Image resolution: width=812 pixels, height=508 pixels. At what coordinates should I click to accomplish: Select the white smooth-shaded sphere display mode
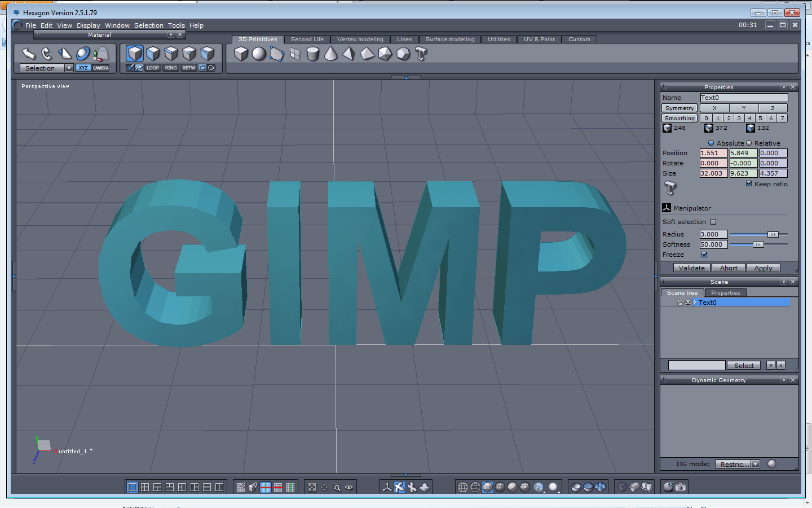click(553, 487)
